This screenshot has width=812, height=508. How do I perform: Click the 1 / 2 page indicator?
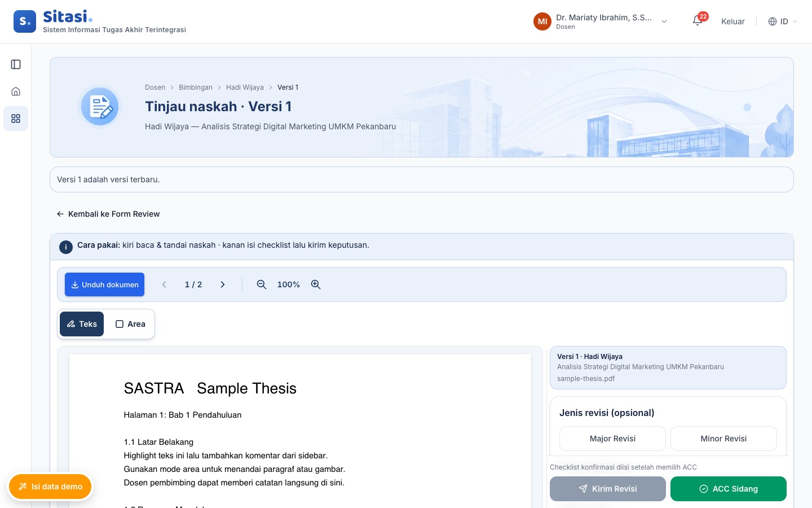(193, 284)
